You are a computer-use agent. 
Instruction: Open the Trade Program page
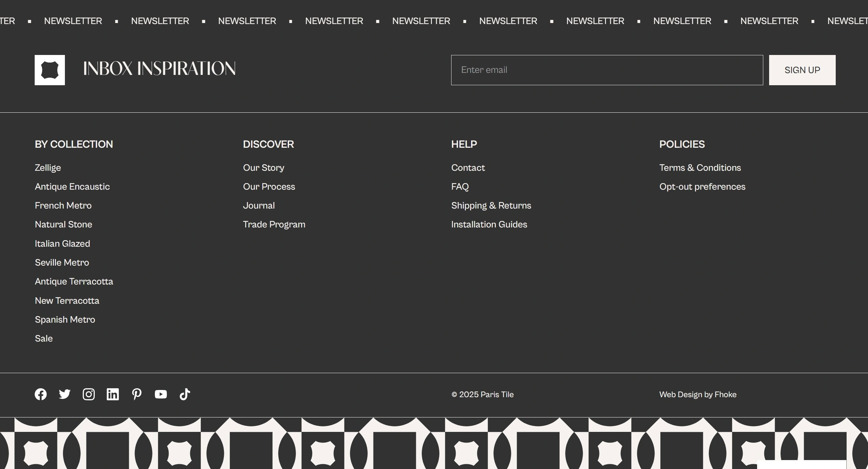pos(274,224)
